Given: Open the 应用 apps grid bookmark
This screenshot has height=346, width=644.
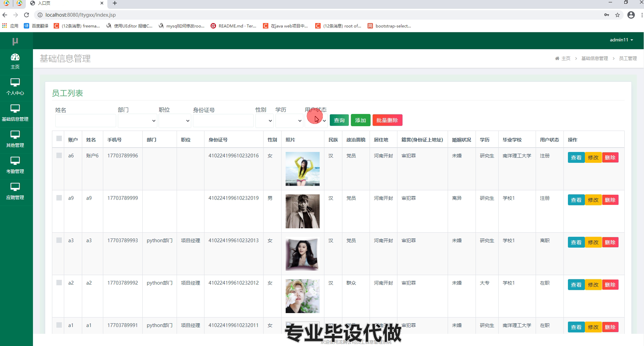Looking at the screenshot, I should [x=10, y=26].
